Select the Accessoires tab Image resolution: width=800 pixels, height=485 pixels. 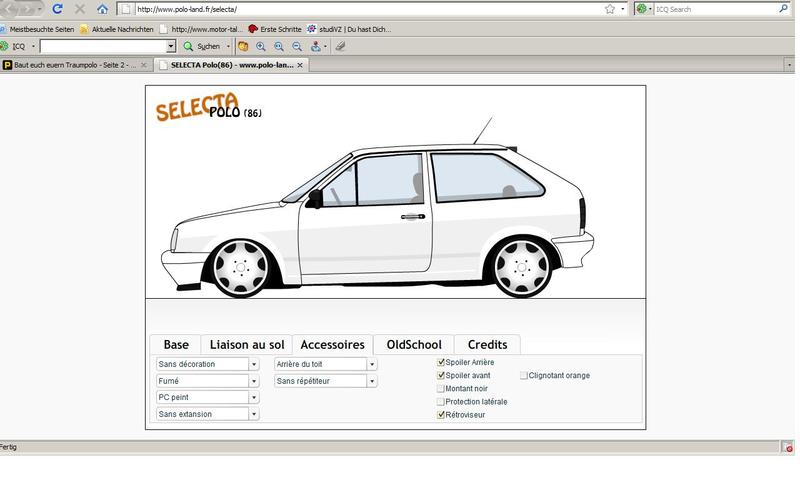pos(333,345)
